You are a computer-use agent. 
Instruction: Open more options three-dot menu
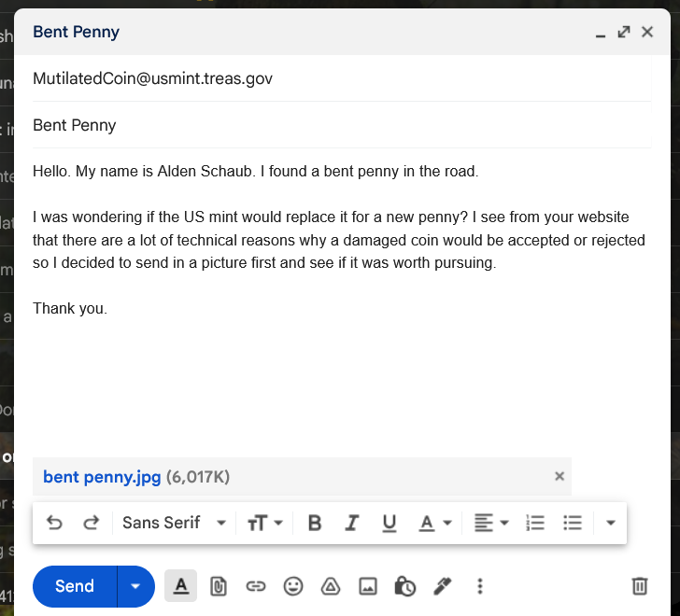[x=480, y=586]
